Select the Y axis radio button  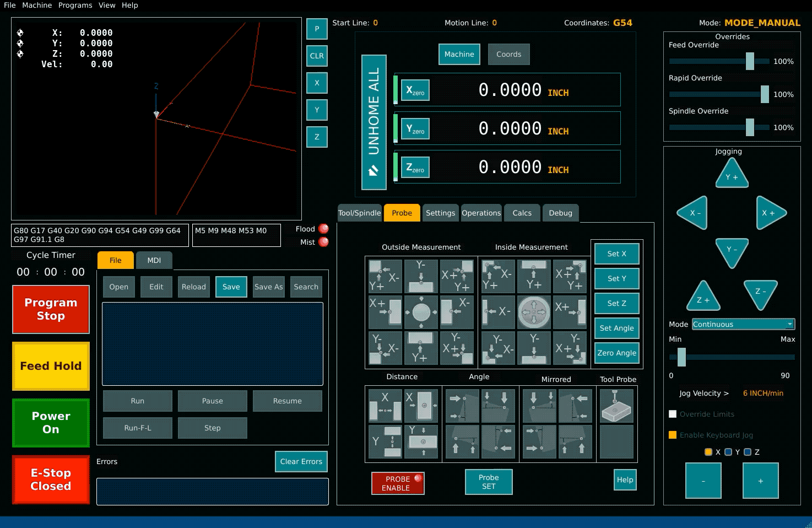pyautogui.click(x=728, y=452)
